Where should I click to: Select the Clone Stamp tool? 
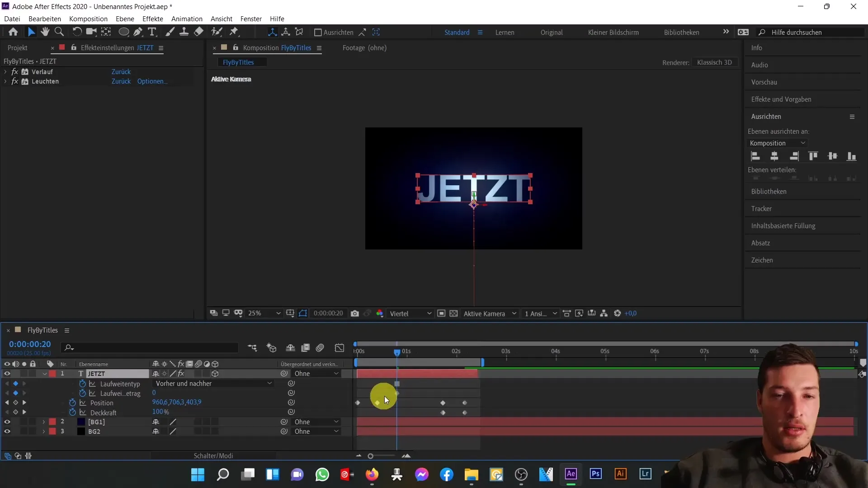click(x=184, y=32)
